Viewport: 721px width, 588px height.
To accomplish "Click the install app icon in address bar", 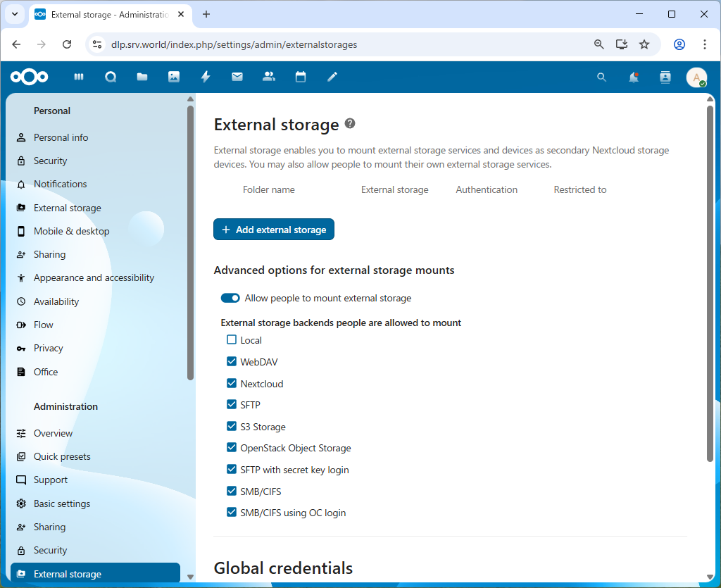I will point(622,44).
